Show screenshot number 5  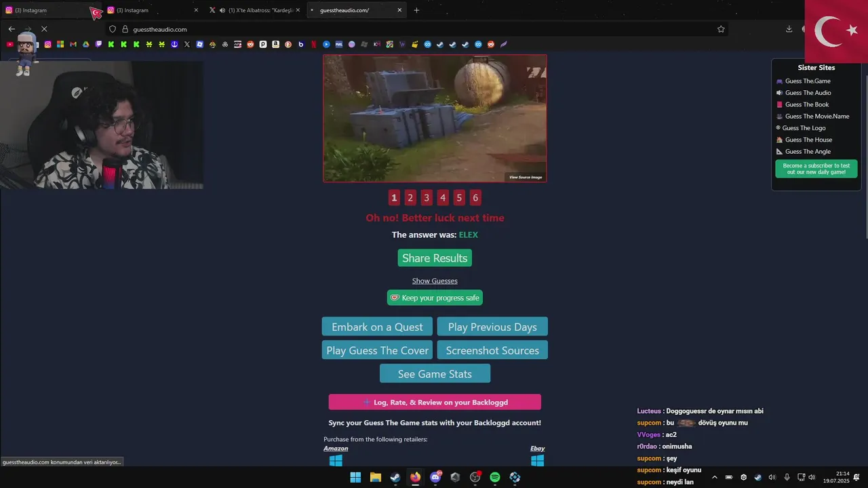click(x=459, y=198)
